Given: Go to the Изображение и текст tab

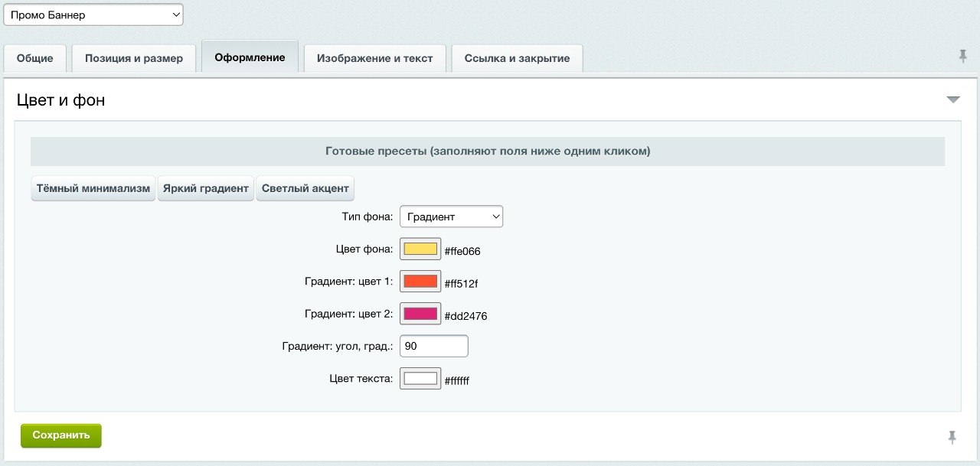Looking at the screenshot, I should [x=375, y=58].
